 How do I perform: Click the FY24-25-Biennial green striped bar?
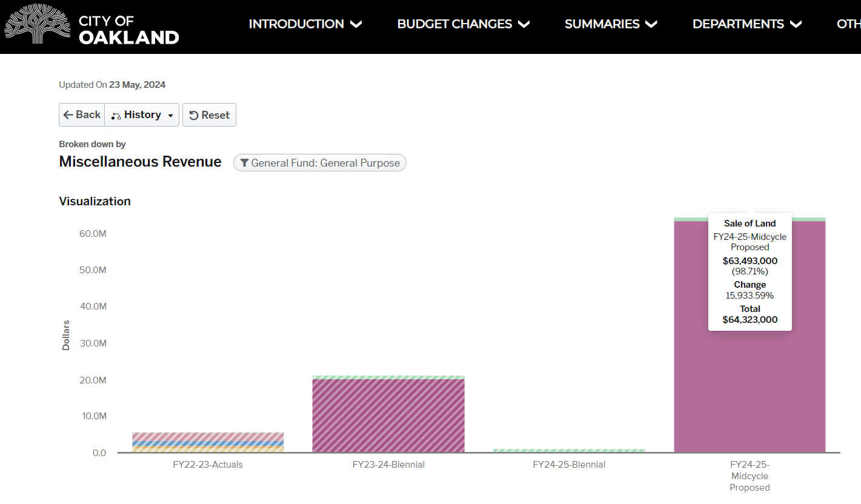click(568, 450)
